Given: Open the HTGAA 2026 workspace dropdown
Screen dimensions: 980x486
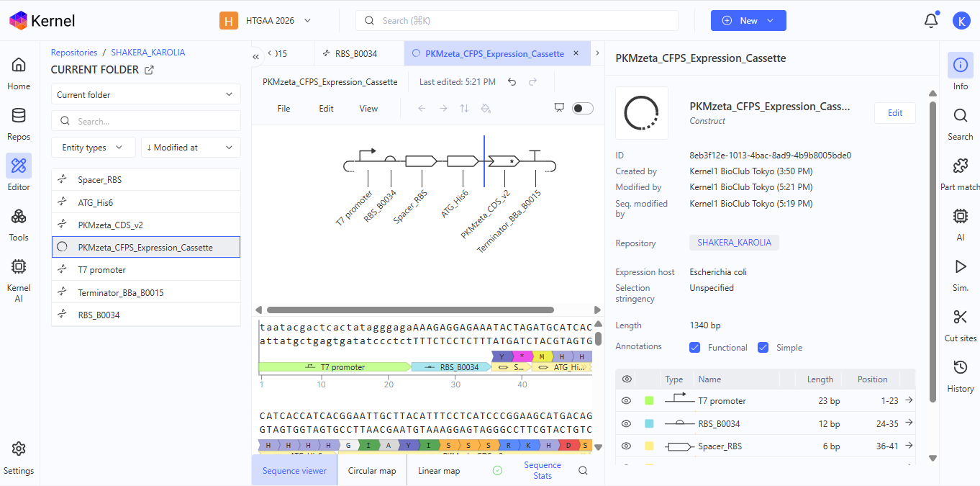Looking at the screenshot, I should pyautogui.click(x=266, y=21).
